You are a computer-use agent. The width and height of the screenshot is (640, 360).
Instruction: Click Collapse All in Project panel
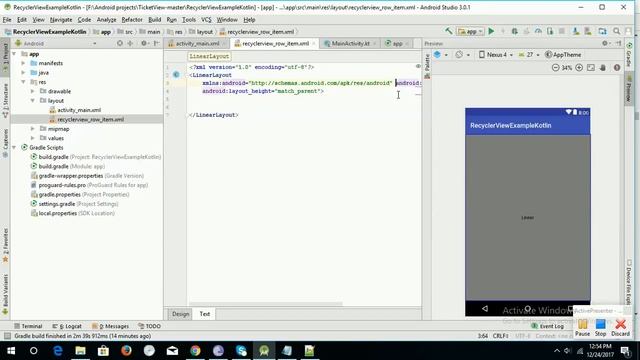[130, 43]
